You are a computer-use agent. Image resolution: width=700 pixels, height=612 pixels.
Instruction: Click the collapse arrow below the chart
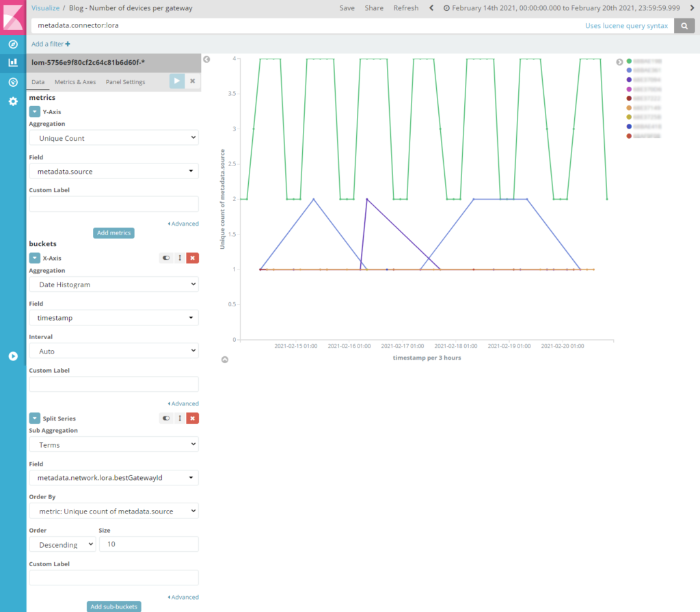[225, 360]
